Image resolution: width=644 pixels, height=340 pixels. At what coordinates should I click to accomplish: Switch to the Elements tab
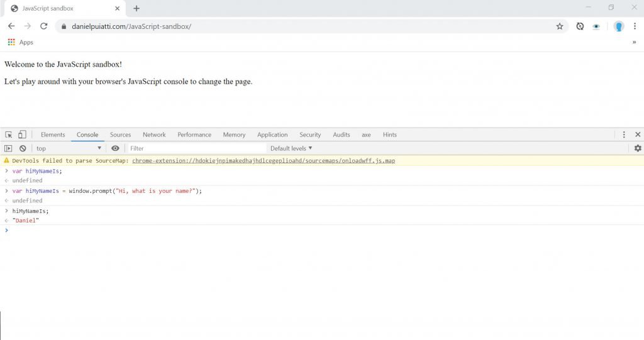(53, 134)
